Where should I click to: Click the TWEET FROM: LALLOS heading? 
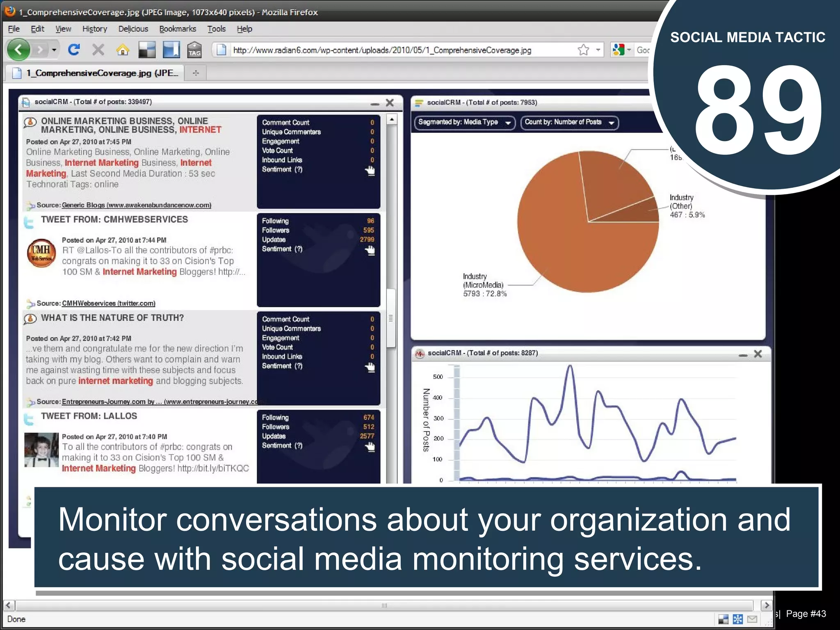(89, 416)
